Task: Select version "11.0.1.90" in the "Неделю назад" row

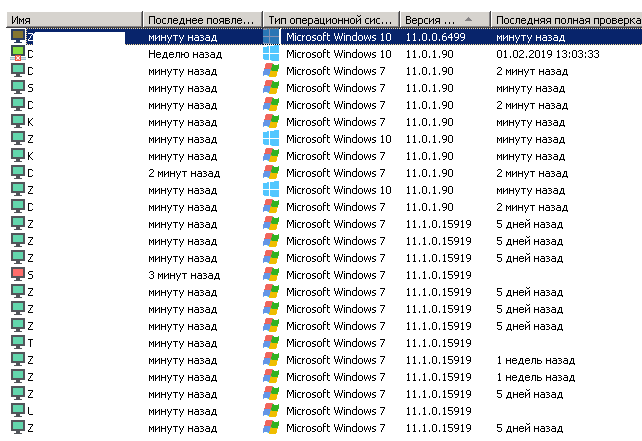Action: [x=430, y=54]
